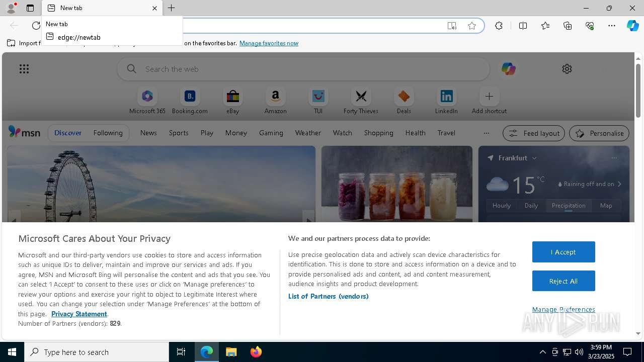Open TUI shortcut

click(318, 101)
